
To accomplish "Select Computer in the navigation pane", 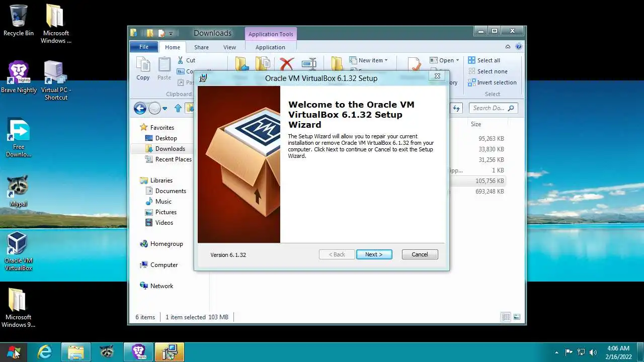I will pos(159,265).
